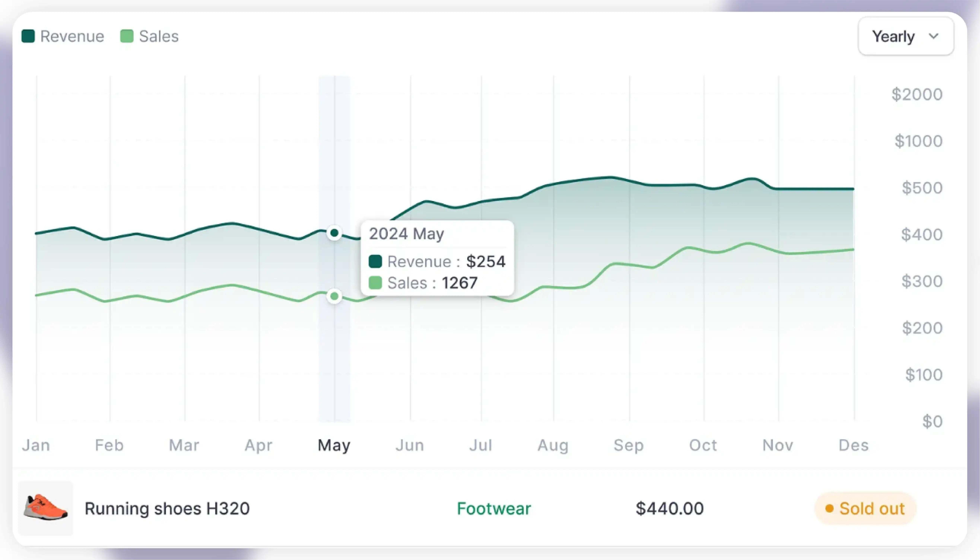Open the Running shoes H320 product name

tap(167, 508)
